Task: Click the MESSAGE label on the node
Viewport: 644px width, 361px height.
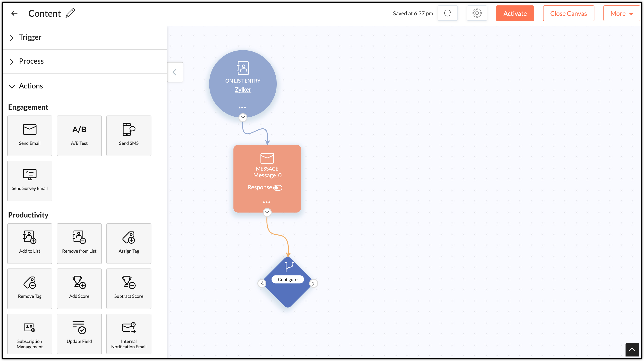Action: (267, 169)
